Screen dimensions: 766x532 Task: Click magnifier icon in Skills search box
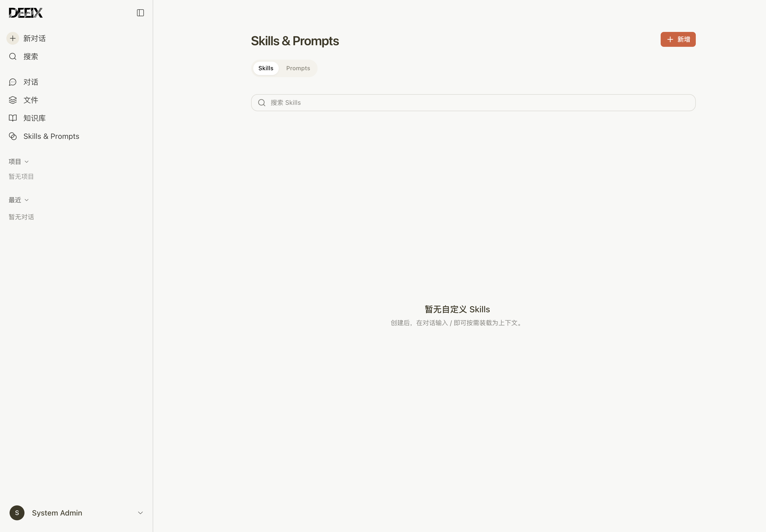coord(262,103)
